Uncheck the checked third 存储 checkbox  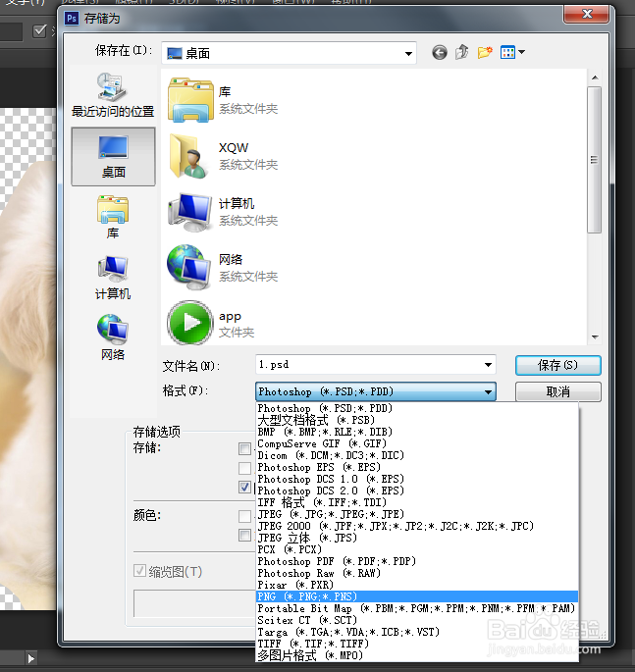coord(244,487)
